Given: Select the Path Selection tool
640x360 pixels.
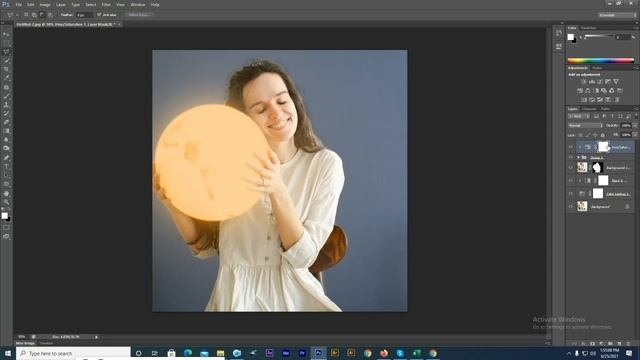Looking at the screenshot, I should [6, 175].
